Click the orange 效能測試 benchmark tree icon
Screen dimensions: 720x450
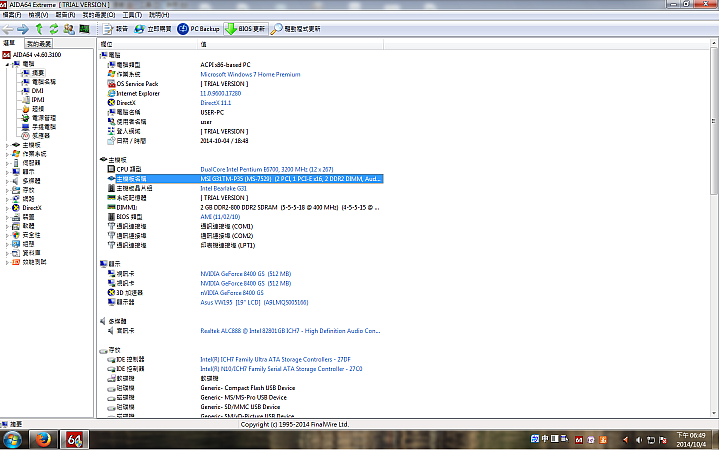(16, 262)
